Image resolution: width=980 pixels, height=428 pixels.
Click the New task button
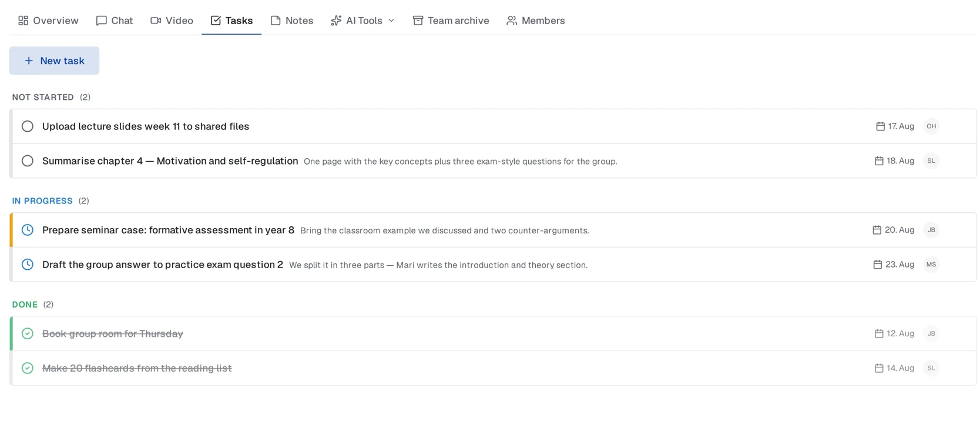[54, 61]
